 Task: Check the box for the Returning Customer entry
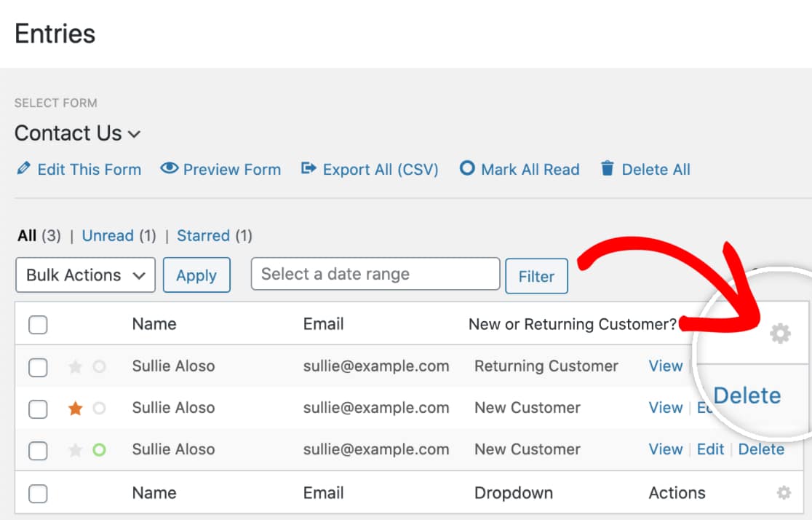[38, 368]
